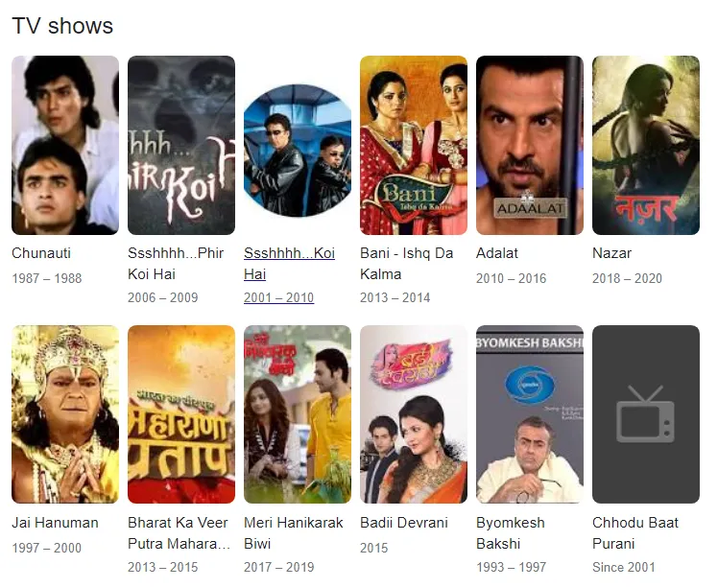Select the Jai Hanuman title text
The width and height of the screenshot is (718, 588).
55,523
